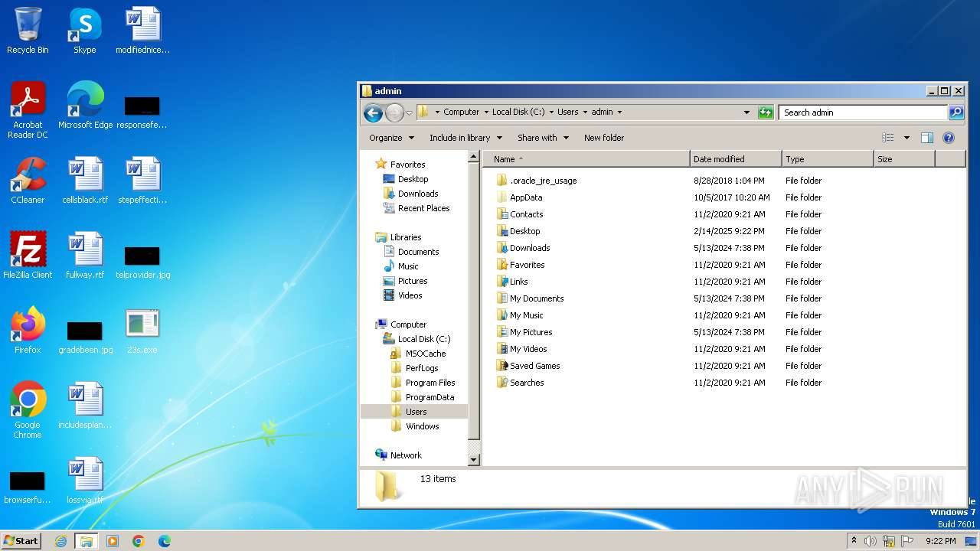Open the Start menu
The width and height of the screenshot is (980, 551).
coord(21,540)
